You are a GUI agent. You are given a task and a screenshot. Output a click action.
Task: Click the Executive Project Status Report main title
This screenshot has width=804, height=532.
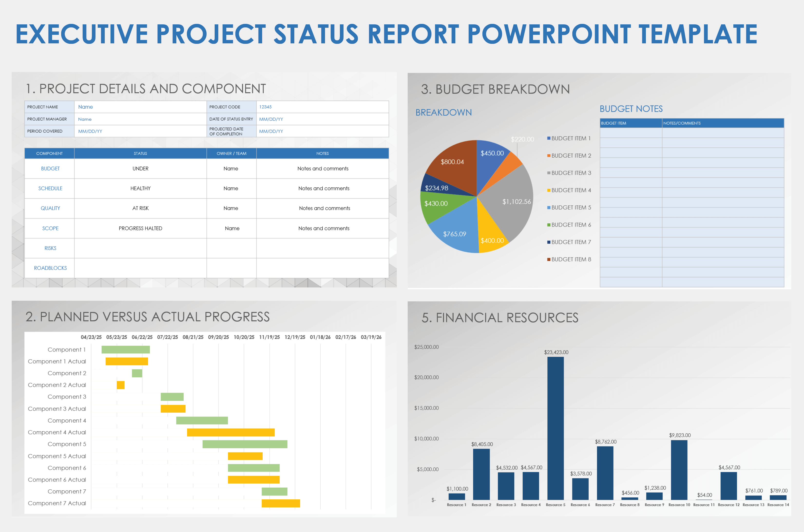click(x=387, y=34)
